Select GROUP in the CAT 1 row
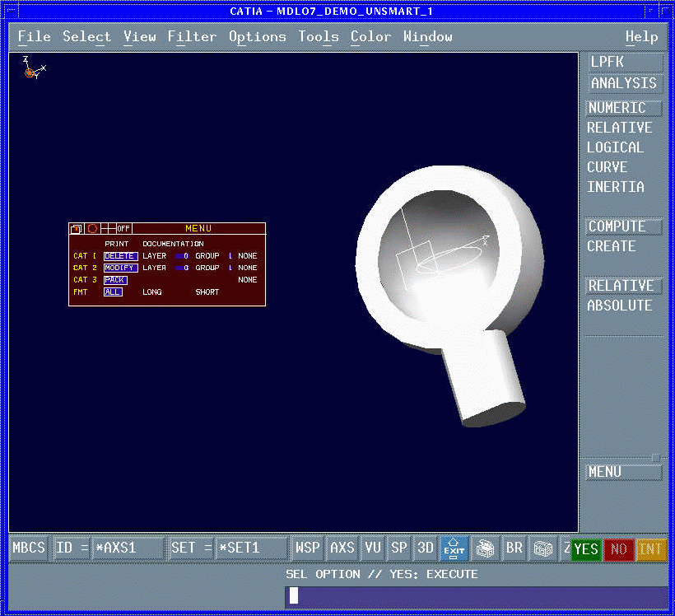This screenshot has height=616, width=675. click(207, 256)
